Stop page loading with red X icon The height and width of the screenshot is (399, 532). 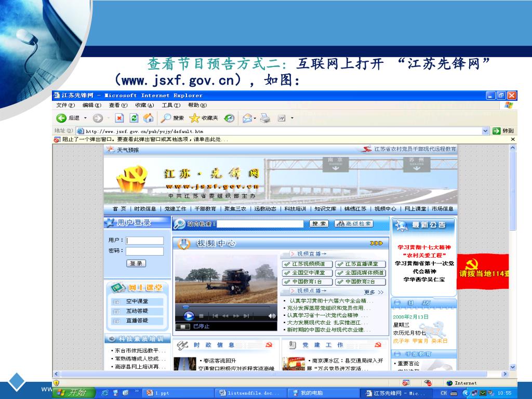119,118
